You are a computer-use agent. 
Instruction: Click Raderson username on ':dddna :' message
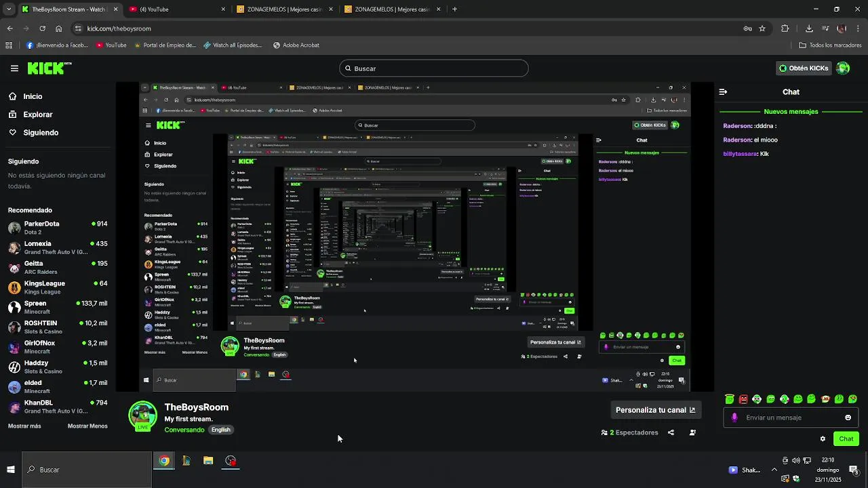pyautogui.click(x=738, y=126)
